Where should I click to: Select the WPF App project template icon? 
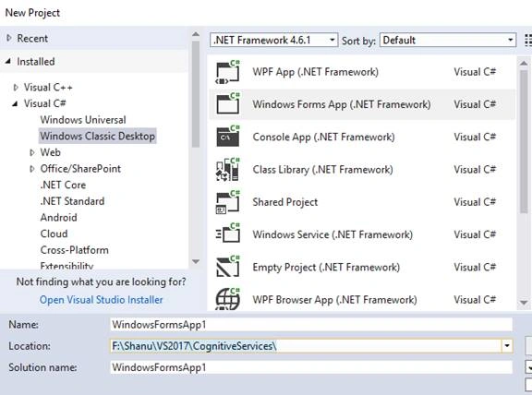coord(227,72)
